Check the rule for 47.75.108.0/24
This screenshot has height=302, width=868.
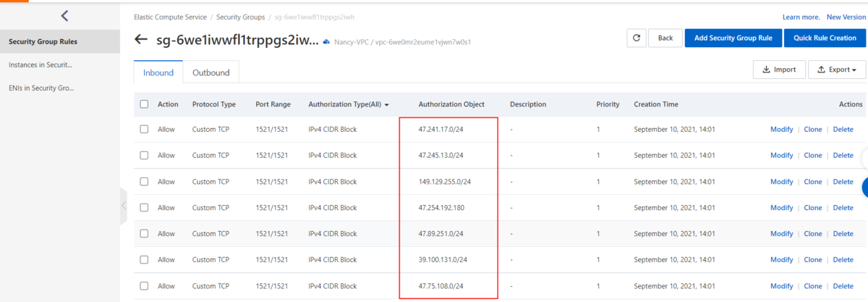[144, 285]
